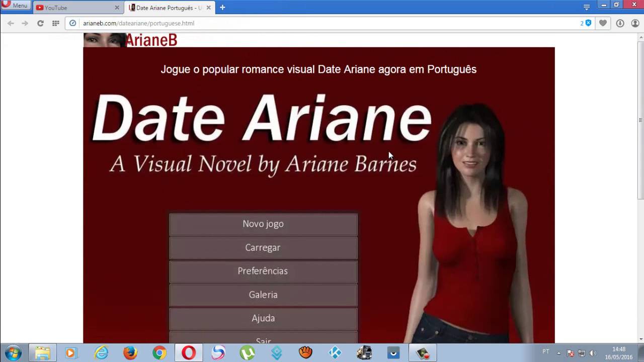Open the ad blocker shield icon
This screenshot has height=362, width=644.
(x=588, y=23)
